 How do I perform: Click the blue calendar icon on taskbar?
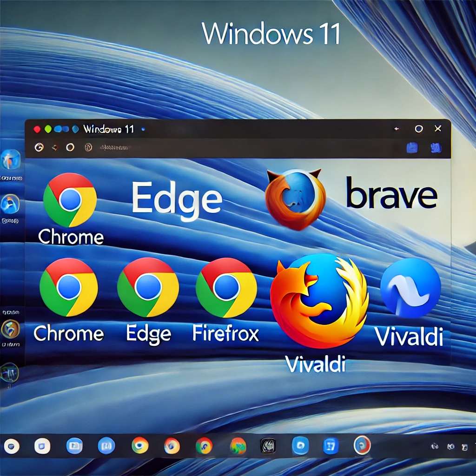click(331, 447)
